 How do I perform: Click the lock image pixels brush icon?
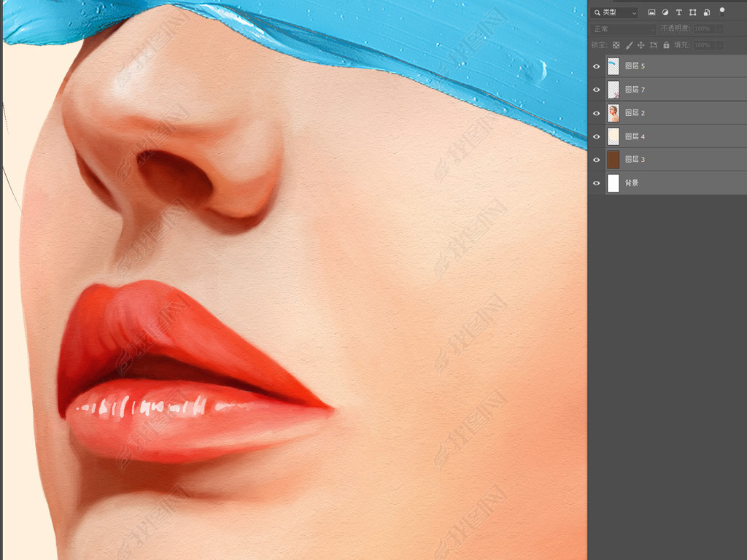pyautogui.click(x=629, y=45)
